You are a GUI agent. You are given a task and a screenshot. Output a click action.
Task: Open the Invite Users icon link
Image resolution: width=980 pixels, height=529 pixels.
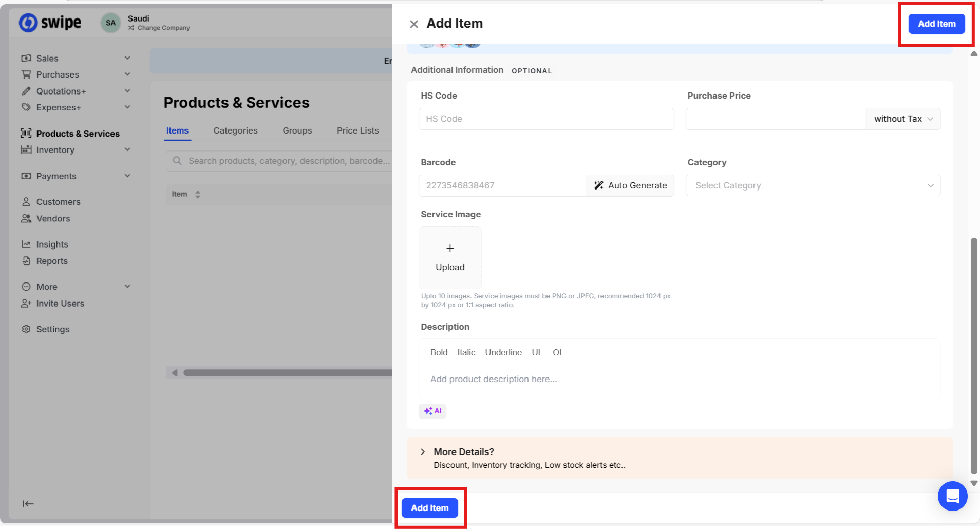pyautogui.click(x=26, y=304)
